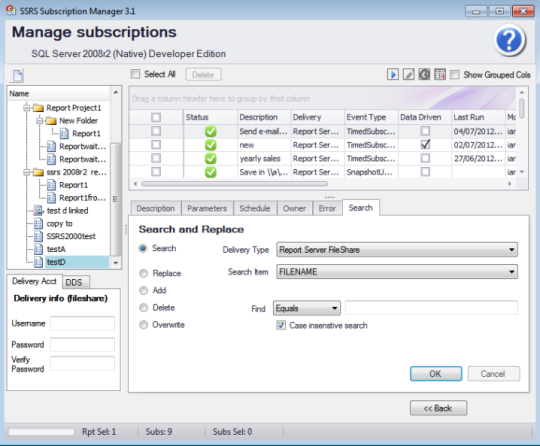Click the edit pencil toolbar icon
Screen dimensions: 540x446
[x=408, y=74]
